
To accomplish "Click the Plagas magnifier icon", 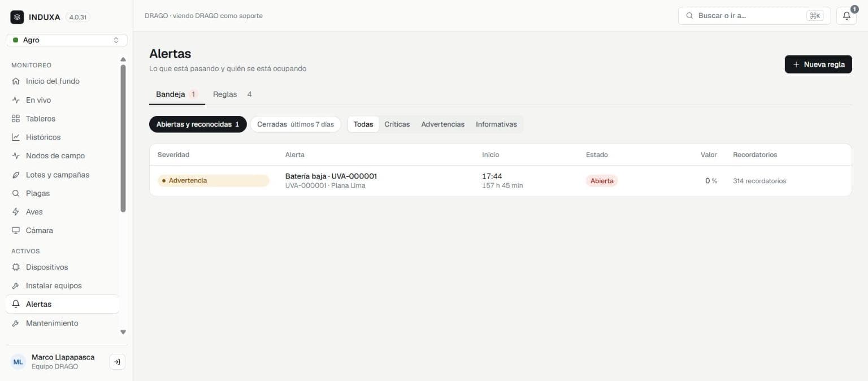I will point(16,193).
